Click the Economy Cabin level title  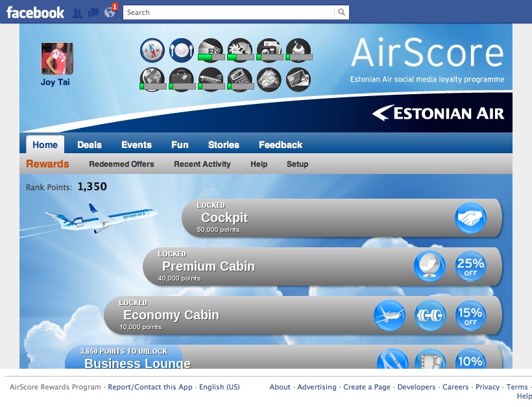click(171, 315)
